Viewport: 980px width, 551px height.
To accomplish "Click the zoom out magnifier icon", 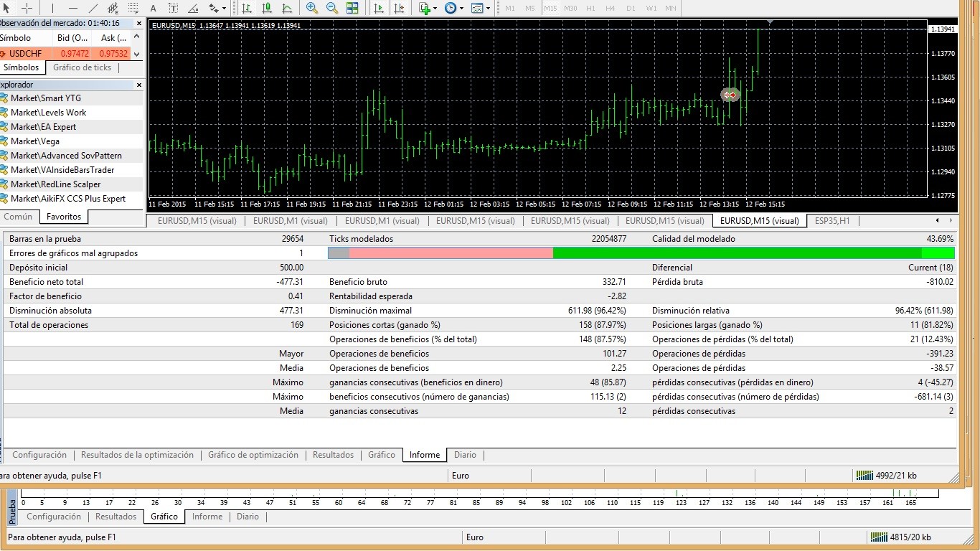I will (x=331, y=8).
